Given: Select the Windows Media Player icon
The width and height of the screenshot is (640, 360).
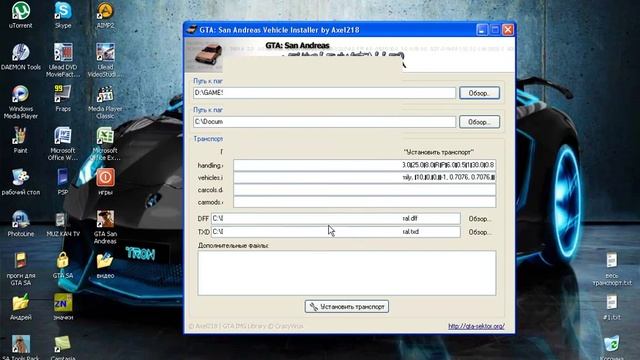Looking at the screenshot, I should [x=20, y=102].
